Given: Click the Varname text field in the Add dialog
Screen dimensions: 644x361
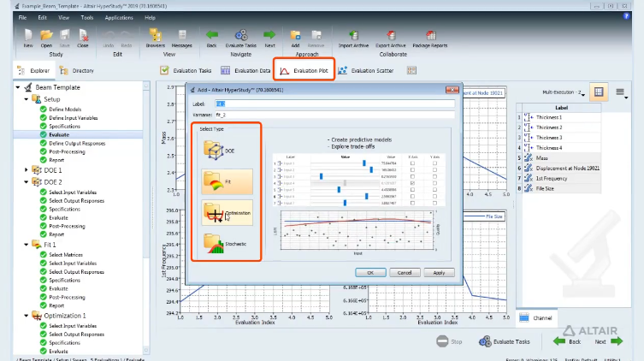Looking at the screenshot, I should click(334, 115).
